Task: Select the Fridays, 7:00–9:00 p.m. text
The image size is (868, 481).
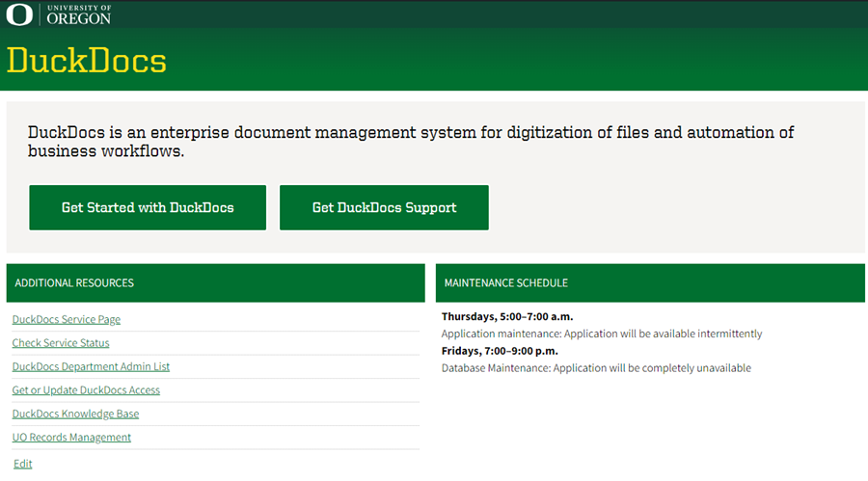Action: (x=500, y=351)
